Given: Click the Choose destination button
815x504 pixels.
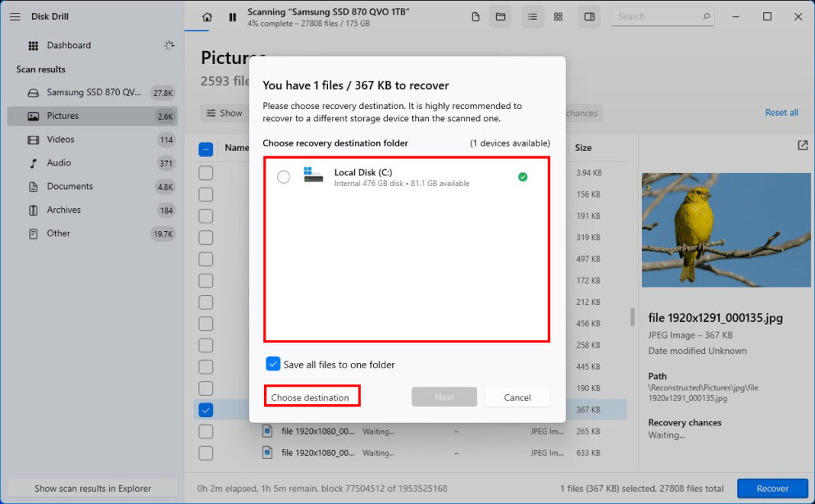Looking at the screenshot, I should pos(311,396).
